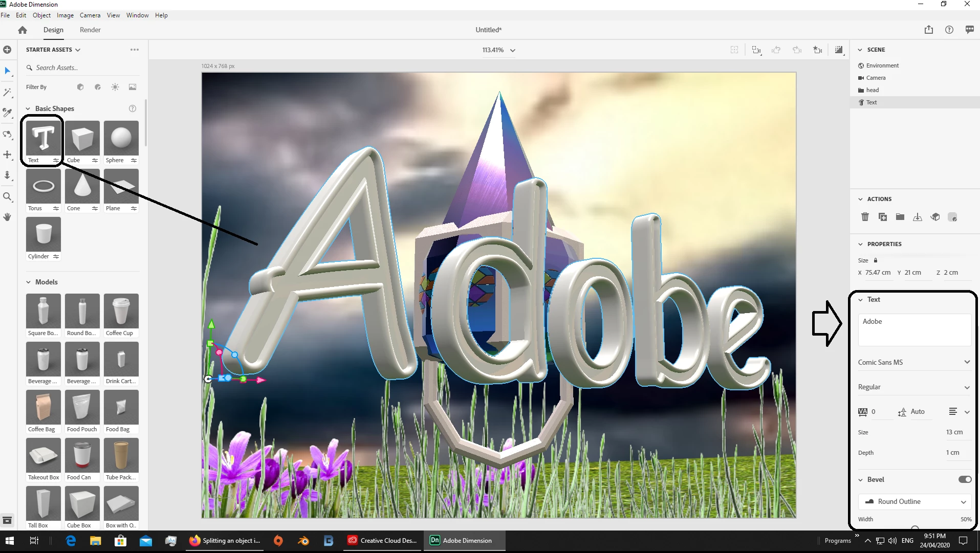Viewport: 980px width, 553px height.
Task: Click the camera bookmarks star icon
Action: (818, 50)
